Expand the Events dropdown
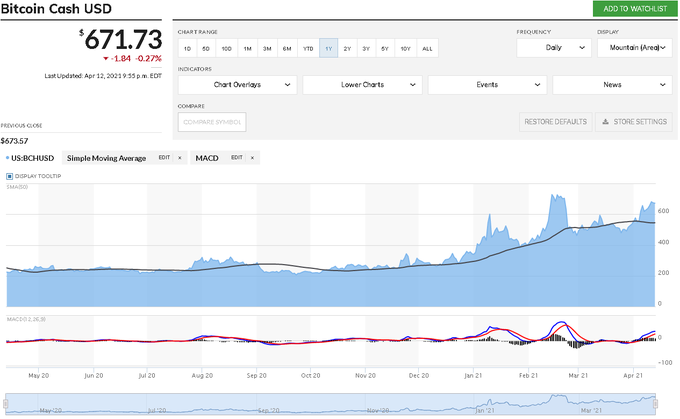The height and width of the screenshot is (419, 680). [487, 85]
